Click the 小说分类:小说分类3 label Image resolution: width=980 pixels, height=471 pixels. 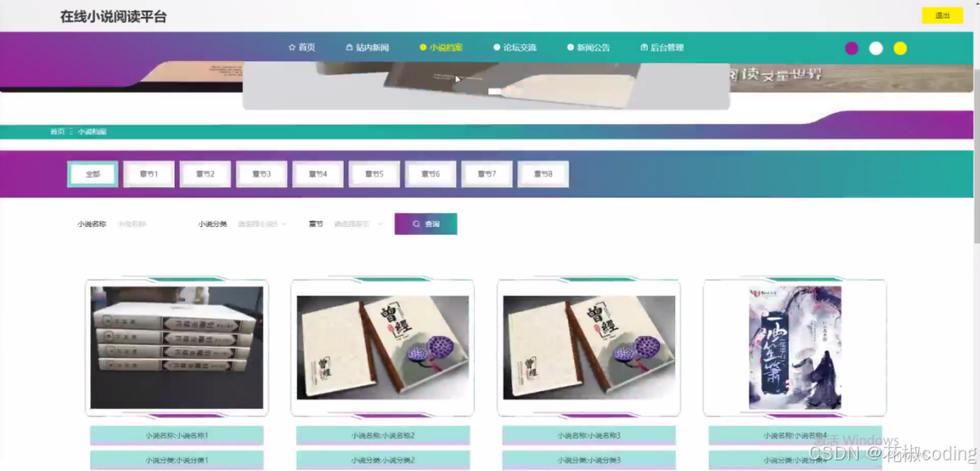[588, 459]
